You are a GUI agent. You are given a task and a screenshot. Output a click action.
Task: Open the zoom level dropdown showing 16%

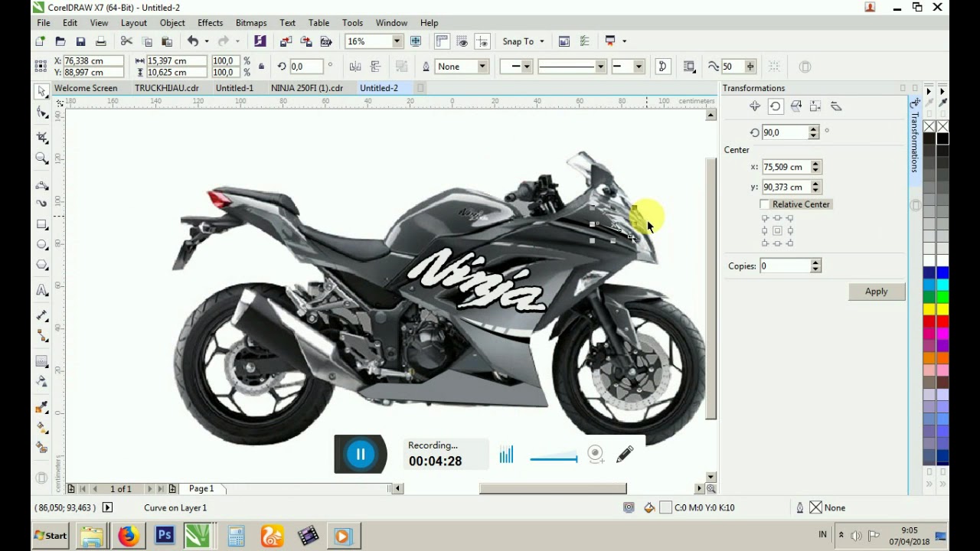click(x=397, y=41)
